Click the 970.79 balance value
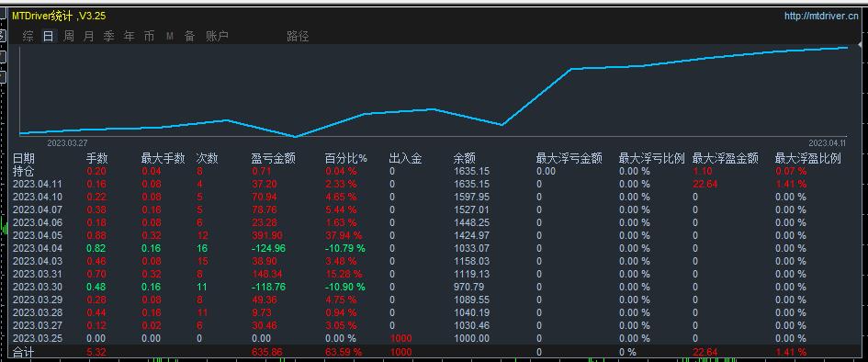Screen dimensions: 868x362 pos(468,287)
